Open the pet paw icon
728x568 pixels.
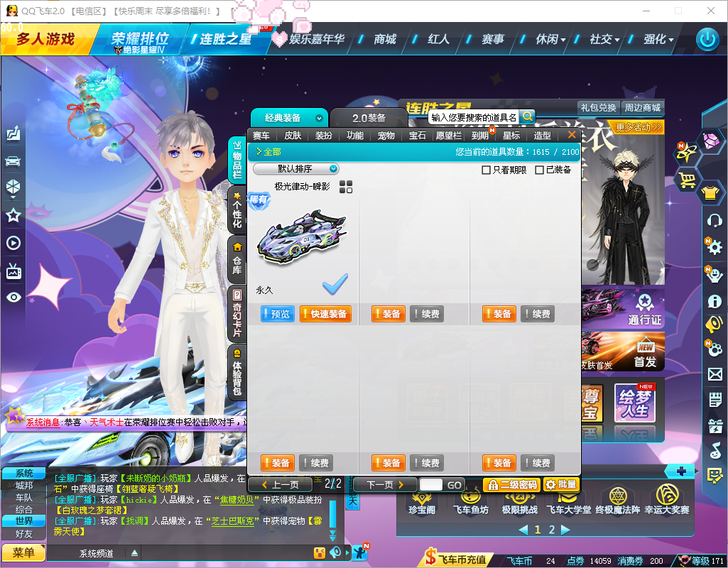pyautogui.click(x=715, y=349)
